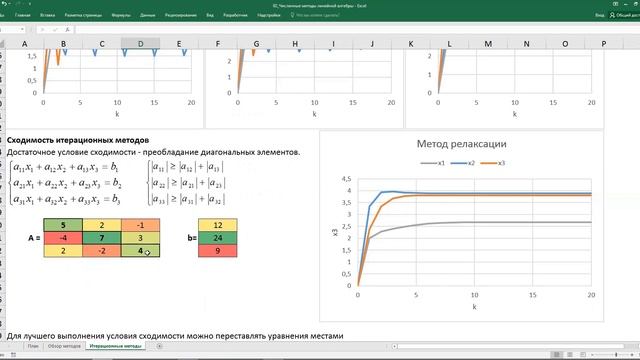Select column D header
640x360 pixels.
click(140, 44)
